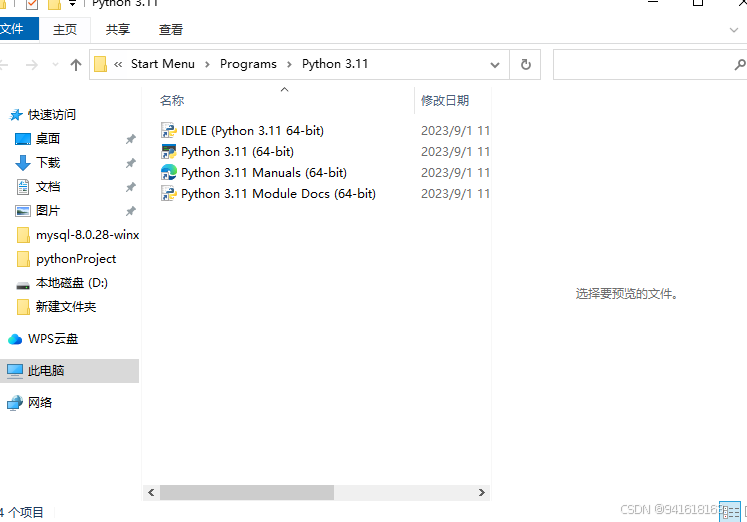The width and height of the screenshot is (747, 522).
Task: Expand breadcrumb chevron after Start Menu
Action: [207, 64]
